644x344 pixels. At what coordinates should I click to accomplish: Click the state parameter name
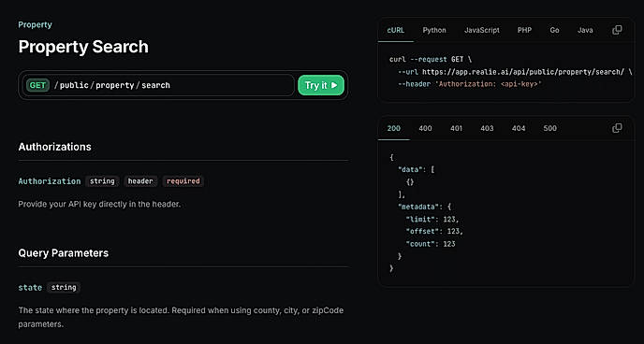[x=30, y=288]
